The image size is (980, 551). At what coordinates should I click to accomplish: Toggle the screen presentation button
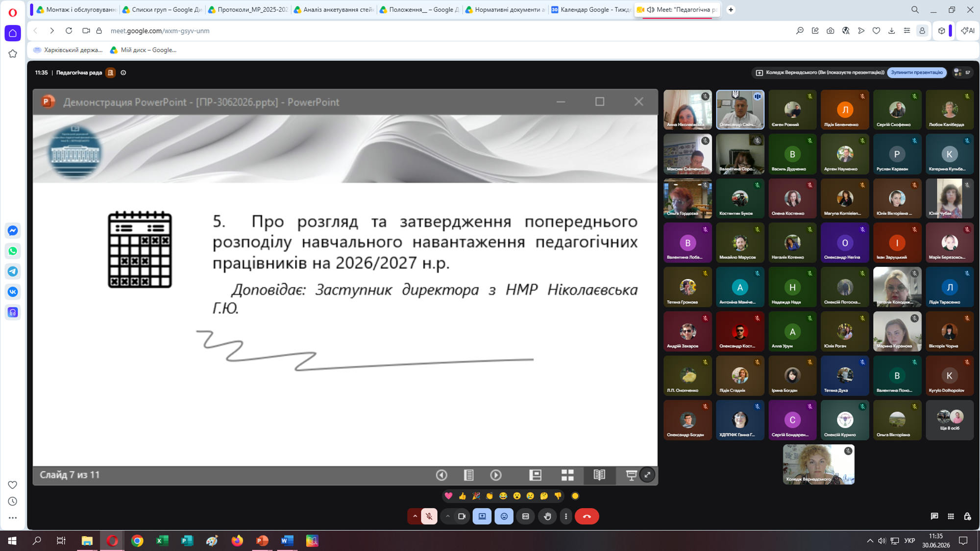[482, 516]
